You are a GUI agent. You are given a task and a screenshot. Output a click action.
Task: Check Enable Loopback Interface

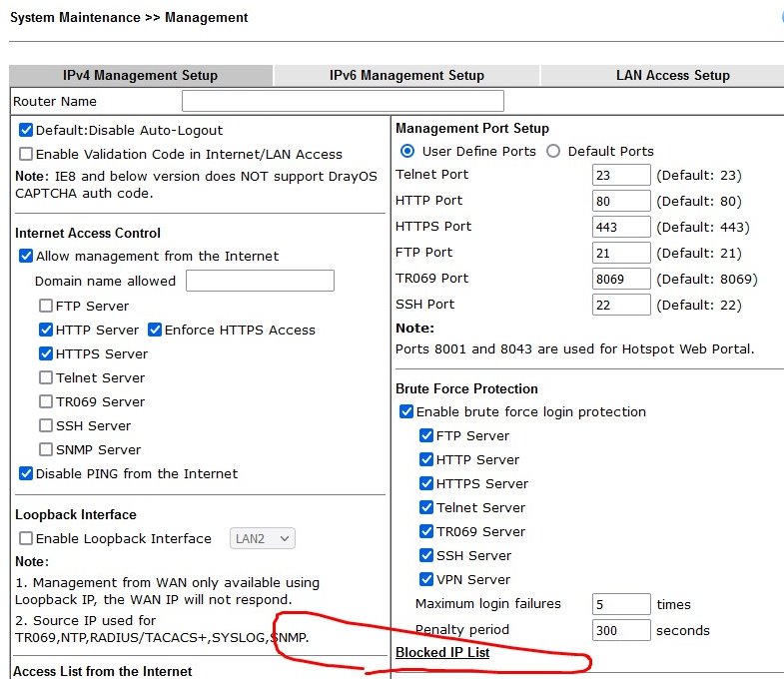tap(26, 539)
